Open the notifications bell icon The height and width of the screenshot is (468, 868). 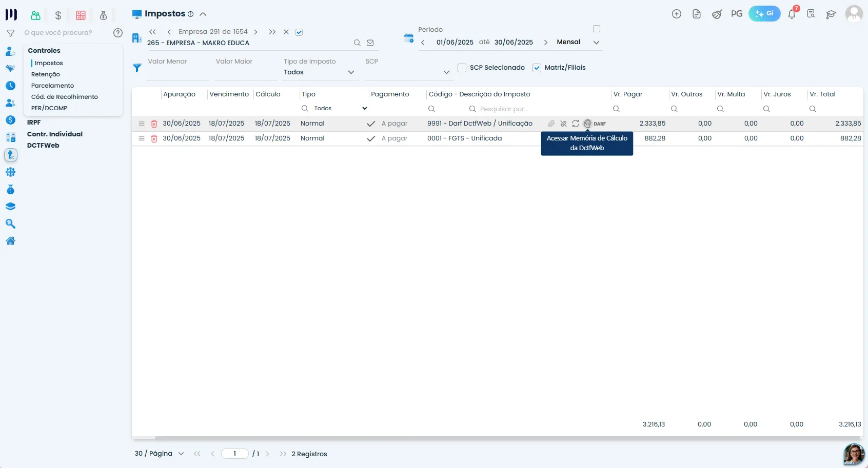792,14
